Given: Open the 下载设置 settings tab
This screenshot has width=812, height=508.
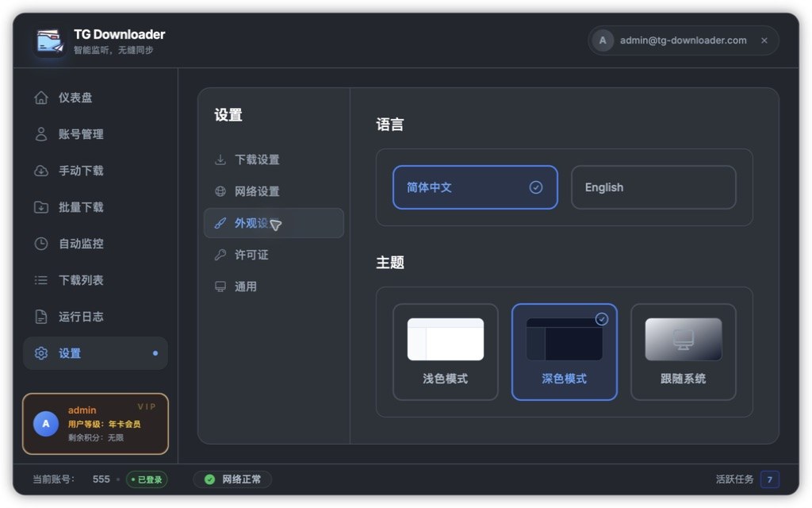Looking at the screenshot, I should click(x=274, y=160).
